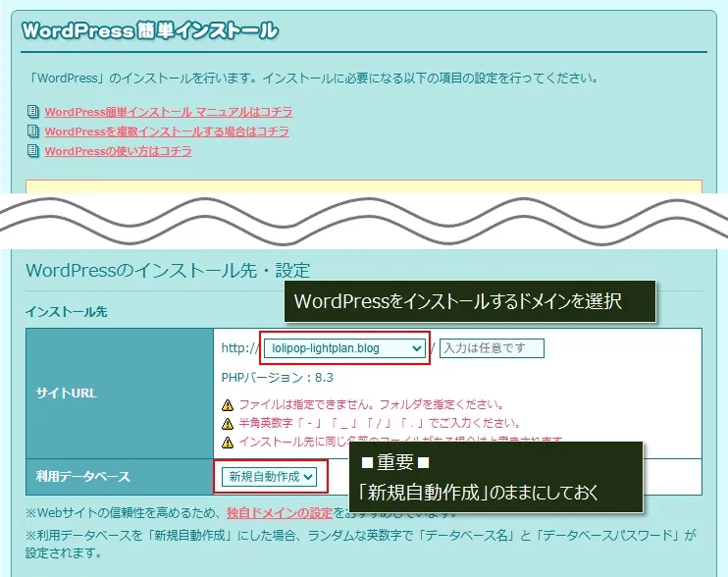728x577 pixels.
Task: Click the WordPress簡単インストール page title
Action: 149,30
